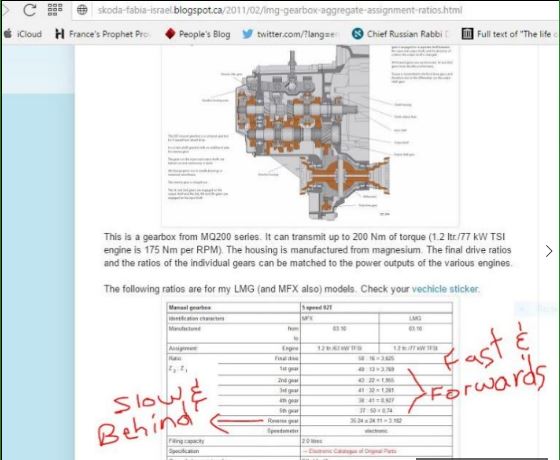Open the apps grid icon in toolbar
560x460 pixels.
[x=55, y=10]
